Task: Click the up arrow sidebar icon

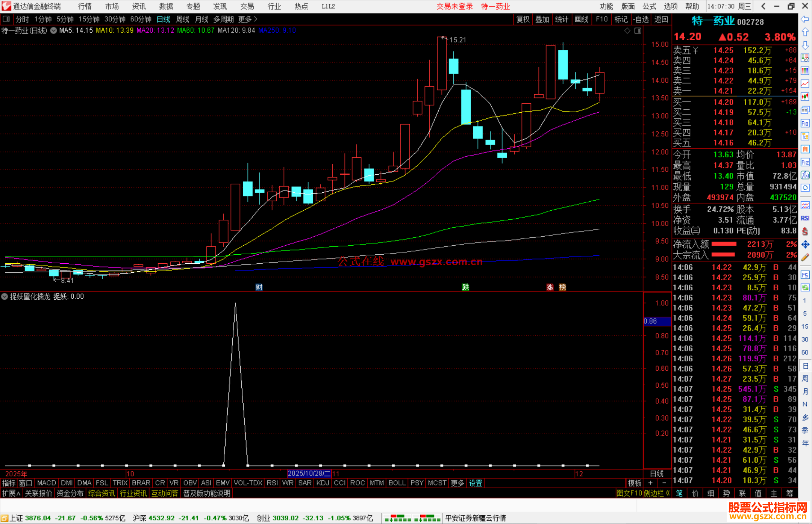Action: pos(805,32)
